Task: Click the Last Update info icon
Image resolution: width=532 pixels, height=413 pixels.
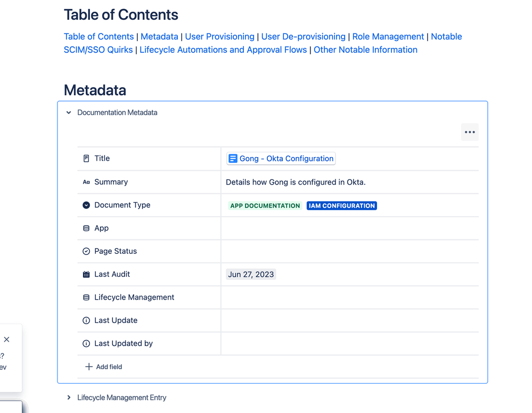Action: (x=86, y=320)
